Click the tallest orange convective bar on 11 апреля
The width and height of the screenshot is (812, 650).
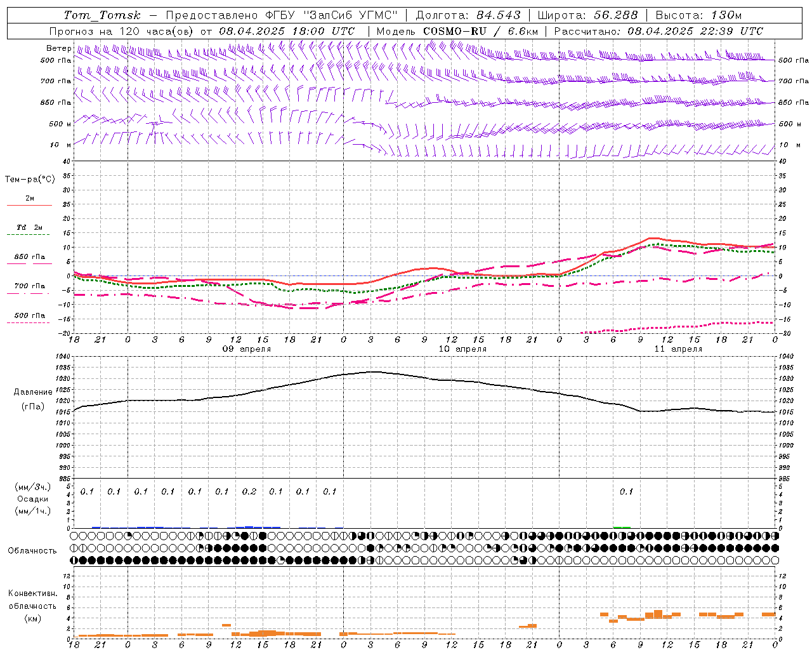click(658, 614)
